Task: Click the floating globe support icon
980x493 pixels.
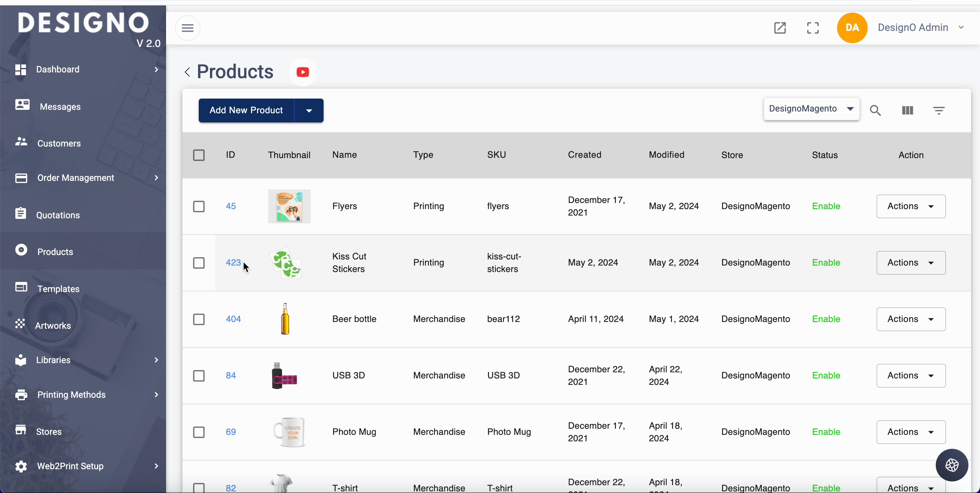Action: (x=951, y=464)
